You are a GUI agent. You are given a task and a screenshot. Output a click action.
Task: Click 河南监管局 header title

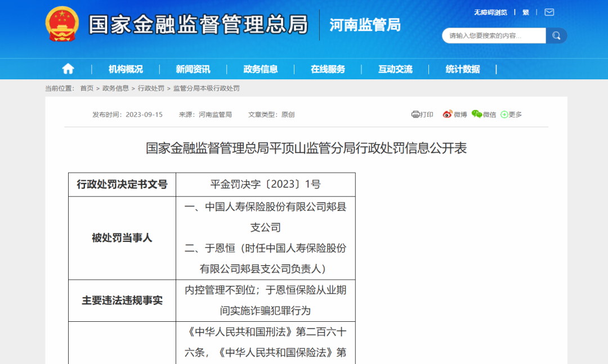tap(365, 25)
